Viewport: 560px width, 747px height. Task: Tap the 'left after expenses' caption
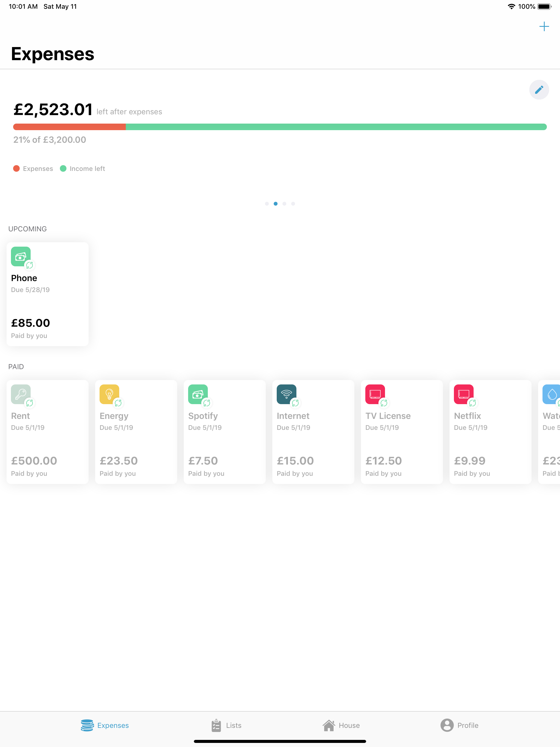[x=129, y=112]
